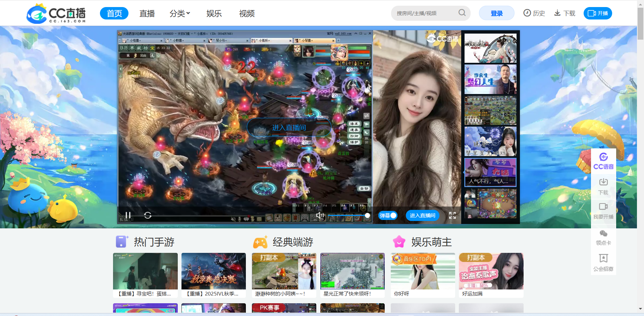Refresh the live stream
Image resolution: width=644 pixels, height=316 pixels.
(148, 215)
